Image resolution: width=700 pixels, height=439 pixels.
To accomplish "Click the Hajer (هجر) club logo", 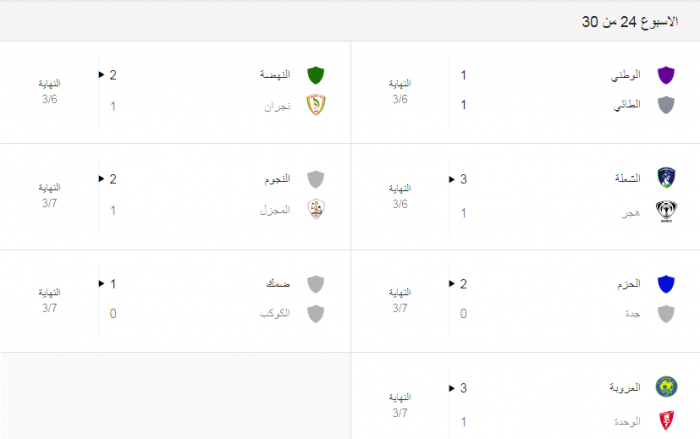I will coord(665,211).
